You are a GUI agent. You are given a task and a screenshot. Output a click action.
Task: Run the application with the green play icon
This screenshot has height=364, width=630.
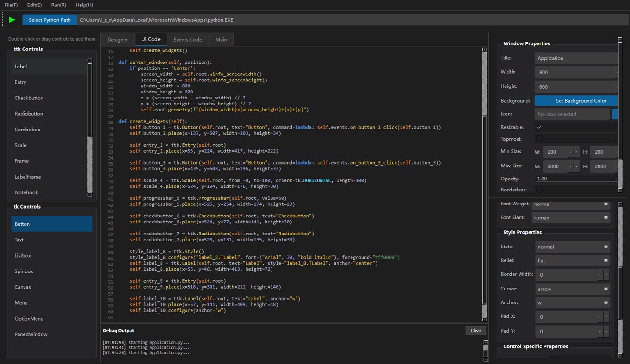point(12,20)
